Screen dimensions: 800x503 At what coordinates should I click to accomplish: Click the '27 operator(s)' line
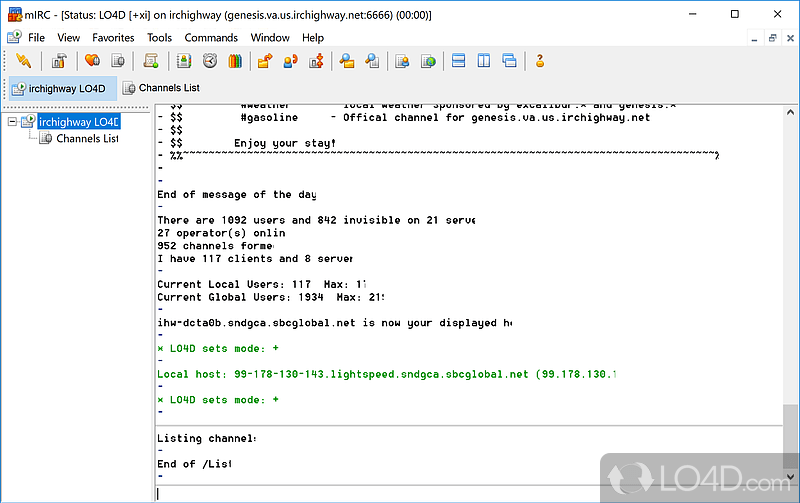tap(221, 233)
